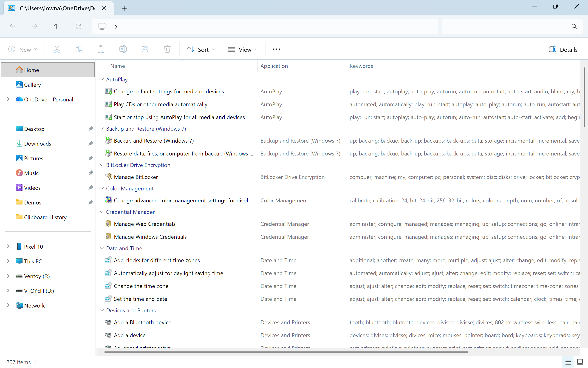Collapse the AutoPlay group

[x=102, y=79]
